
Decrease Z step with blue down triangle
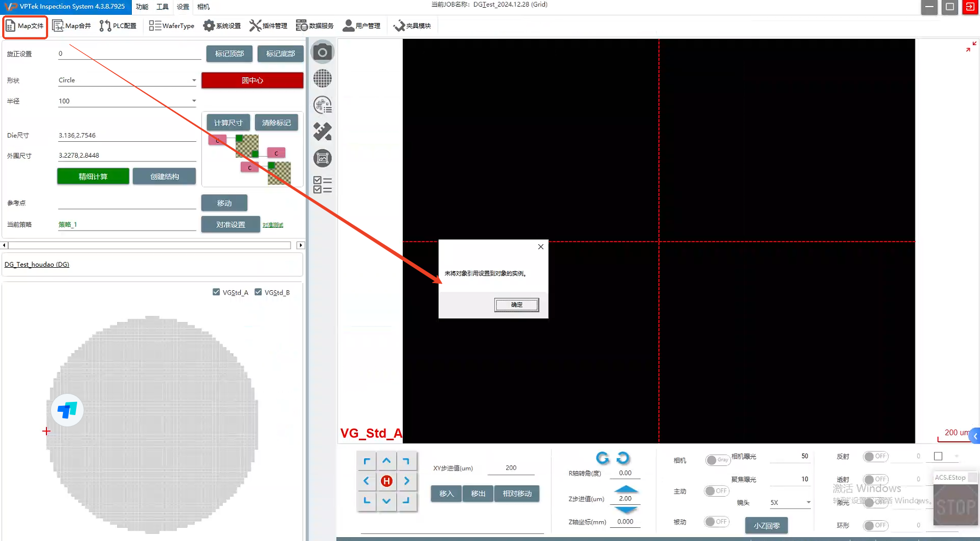(x=626, y=510)
